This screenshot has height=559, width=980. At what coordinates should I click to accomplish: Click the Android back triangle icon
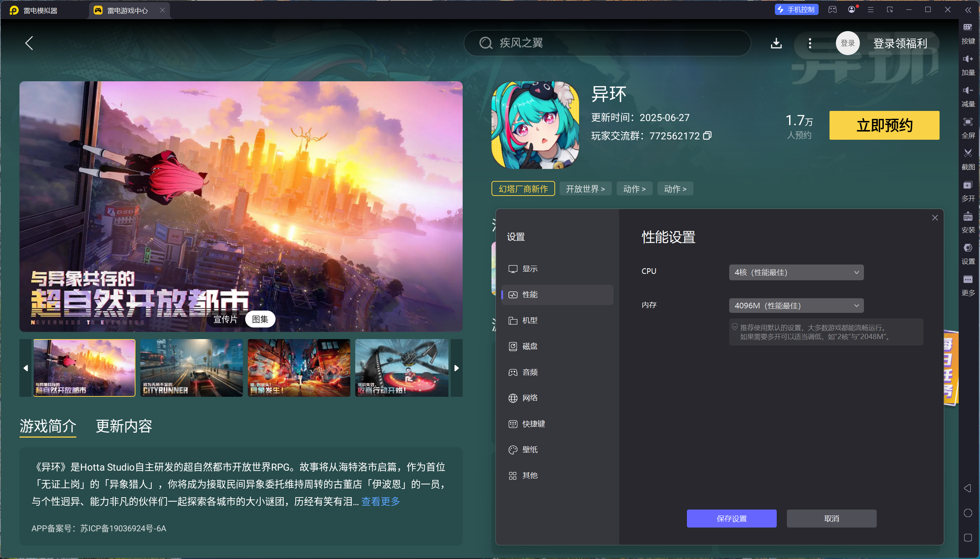click(967, 488)
